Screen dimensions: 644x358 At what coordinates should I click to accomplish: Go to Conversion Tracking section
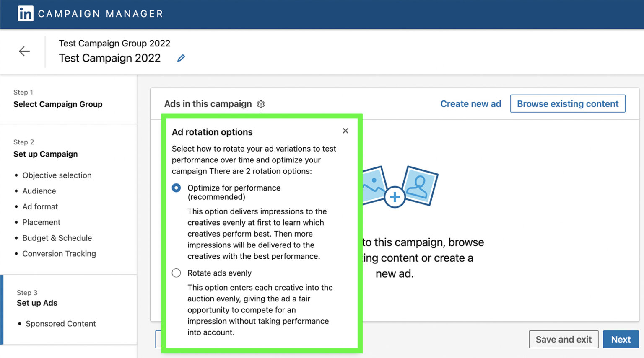tap(59, 254)
